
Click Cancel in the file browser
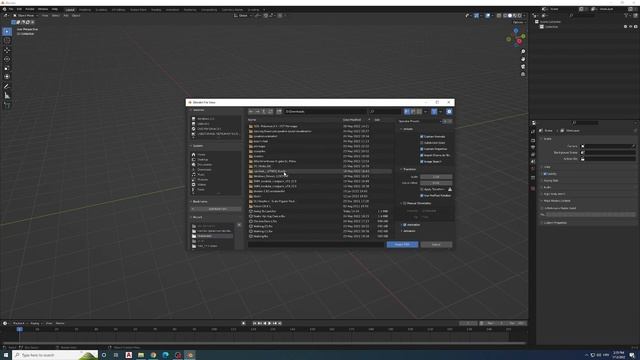(436, 244)
